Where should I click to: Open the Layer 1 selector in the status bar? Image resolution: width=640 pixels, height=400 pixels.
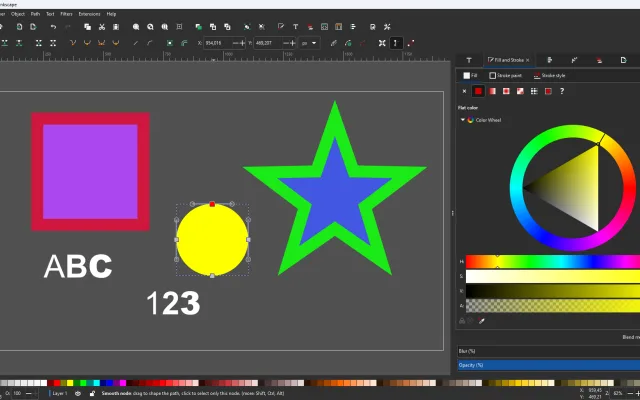tap(59, 393)
